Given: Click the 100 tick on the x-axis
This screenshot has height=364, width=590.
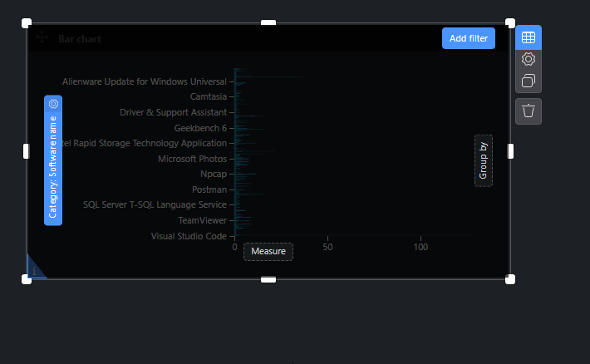Looking at the screenshot, I should coord(420,248).
